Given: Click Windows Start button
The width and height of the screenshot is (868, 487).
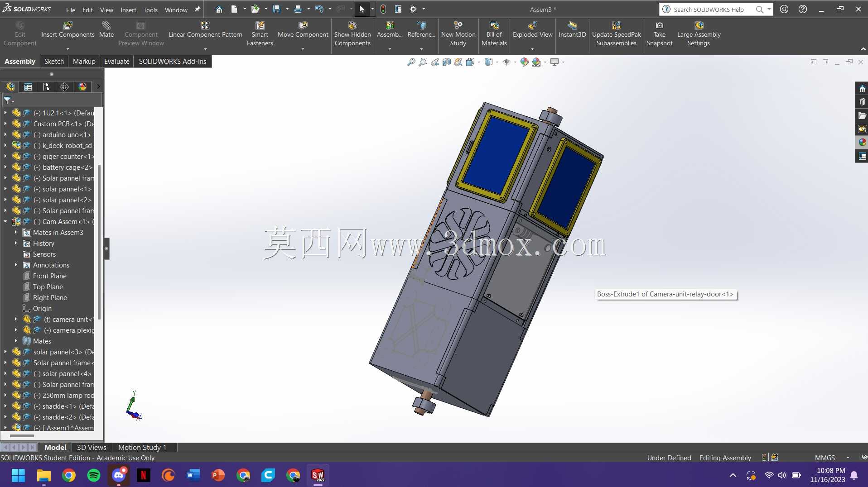Looking at the screenshot, I should point(18,475).
